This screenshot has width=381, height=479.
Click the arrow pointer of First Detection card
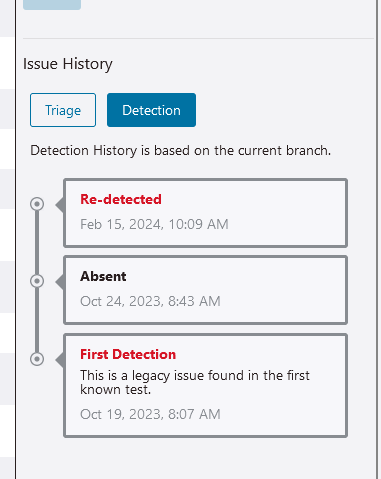click(x=60, y=360)
